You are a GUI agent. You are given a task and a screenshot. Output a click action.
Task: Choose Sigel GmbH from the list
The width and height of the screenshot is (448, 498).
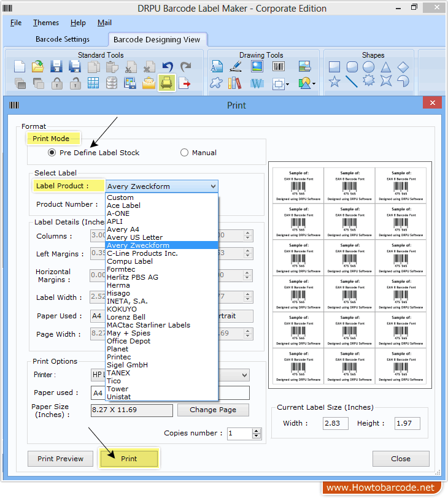tap(162, 365)
